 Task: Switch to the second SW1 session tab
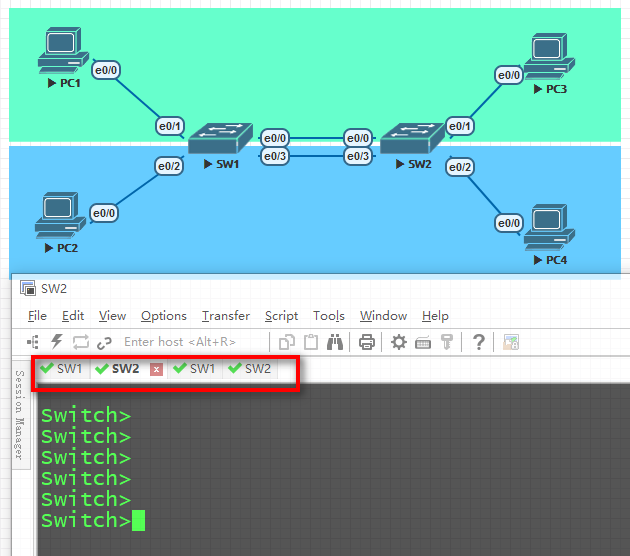pyautogui.click(x=195, y=368)
